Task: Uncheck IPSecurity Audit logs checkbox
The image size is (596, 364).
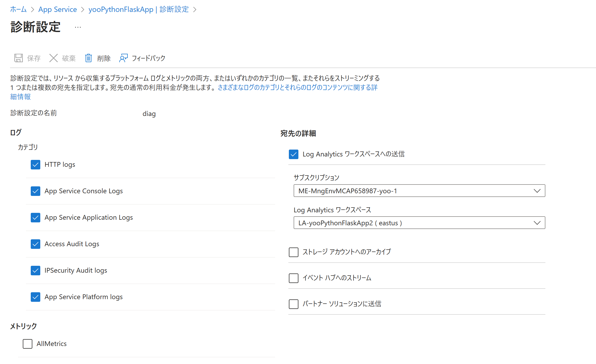Action: pyautogui.click(x=36, y=270)
